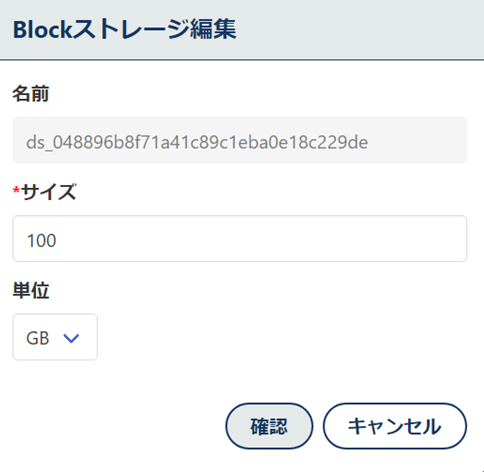The height and width of the screenshot is (472, 484).
Task: Click the gray dialog header bar
Action: click(242, 30)
